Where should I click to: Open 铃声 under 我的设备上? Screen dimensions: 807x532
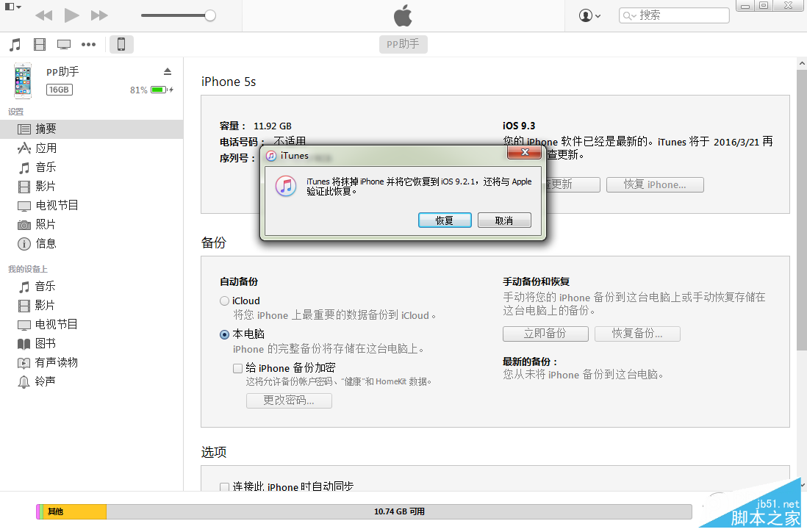click(x=92, y=381)
